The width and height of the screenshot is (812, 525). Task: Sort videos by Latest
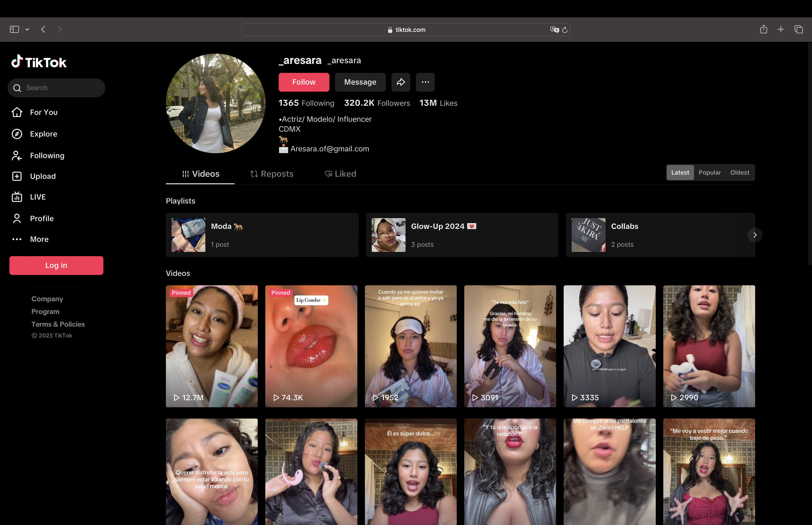pyautogui.click(x=680, y=172)
